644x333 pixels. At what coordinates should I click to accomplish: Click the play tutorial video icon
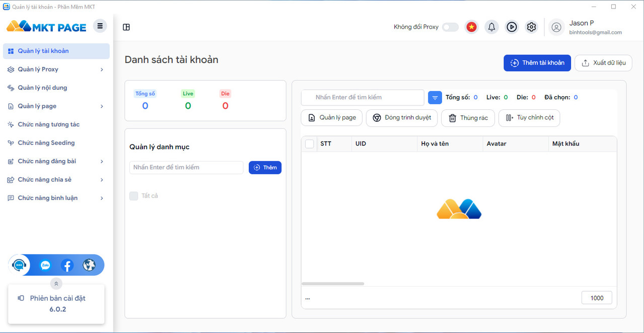coord(512,27)
